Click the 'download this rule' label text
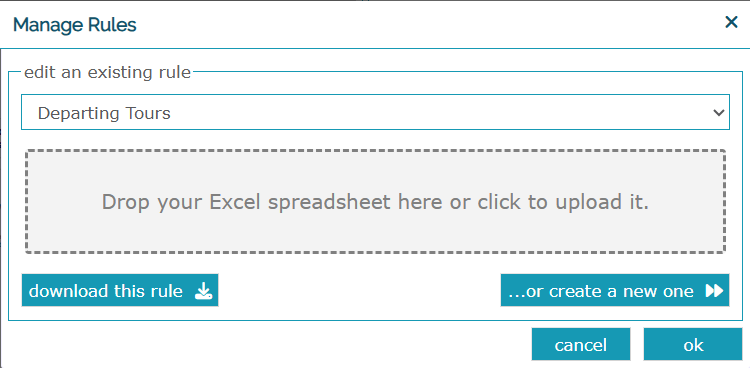Viewport: 750px width, 368px height. click(106, 291)
